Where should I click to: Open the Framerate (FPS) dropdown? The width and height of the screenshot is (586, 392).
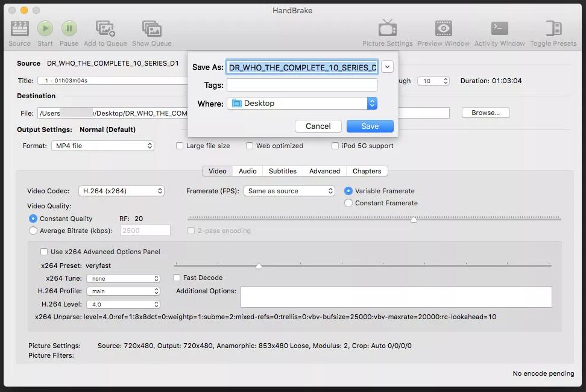pyautogui.click(x=289, y=191)
